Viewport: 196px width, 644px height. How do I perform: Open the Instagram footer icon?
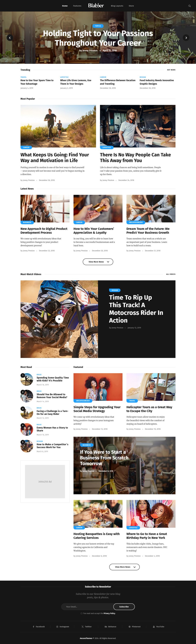point(57,626)
